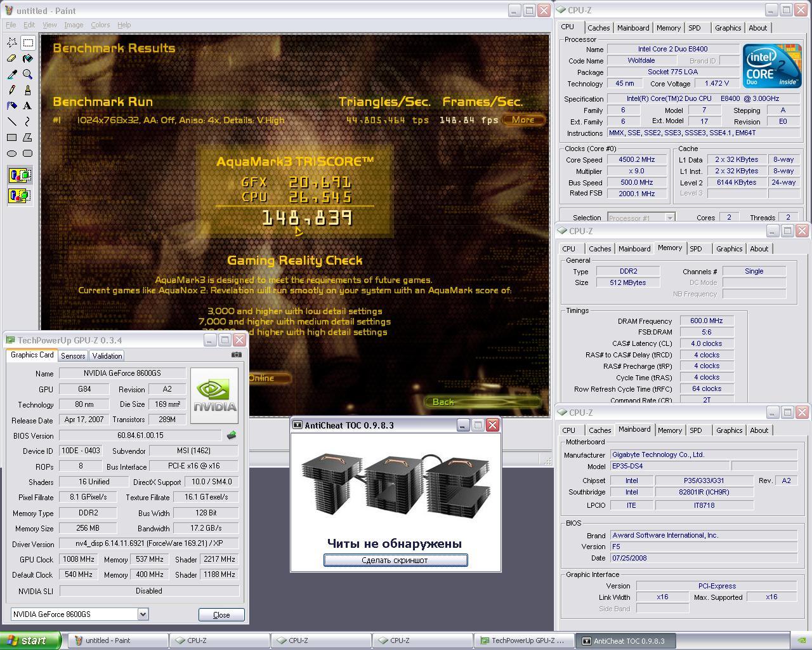Open the Windows Start menu
Viewport: 812px width, 650px height.
click(x=30, y=640)
